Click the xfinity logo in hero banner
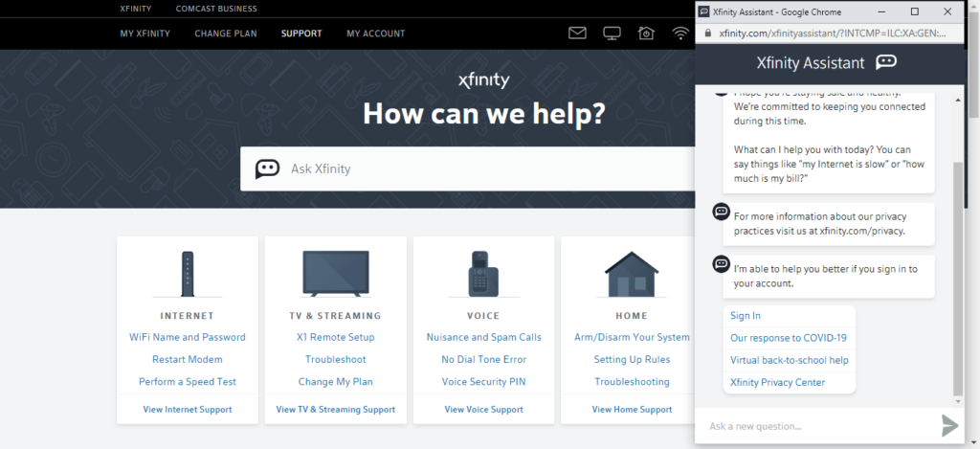The height and width of the screenshot is (449, 980). click(483, 80)
